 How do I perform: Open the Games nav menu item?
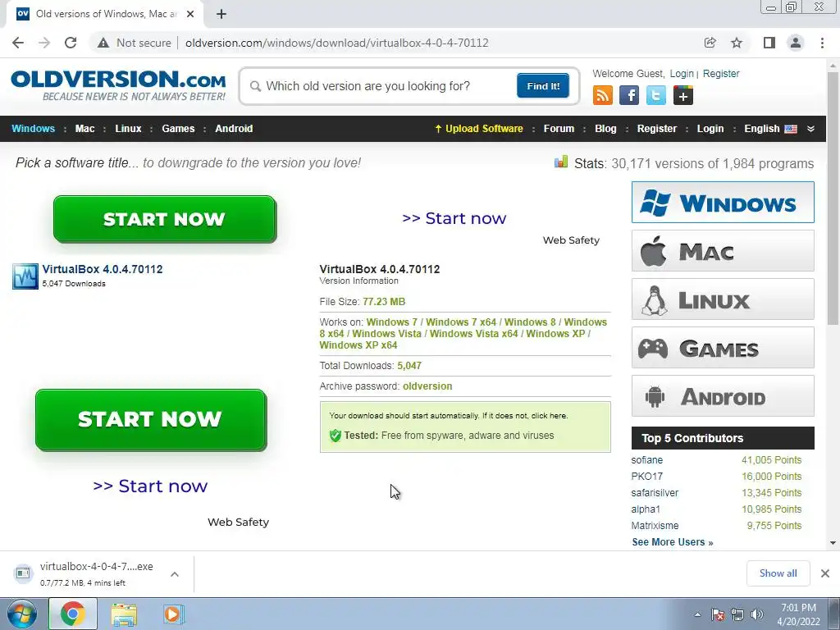[178, 129]
